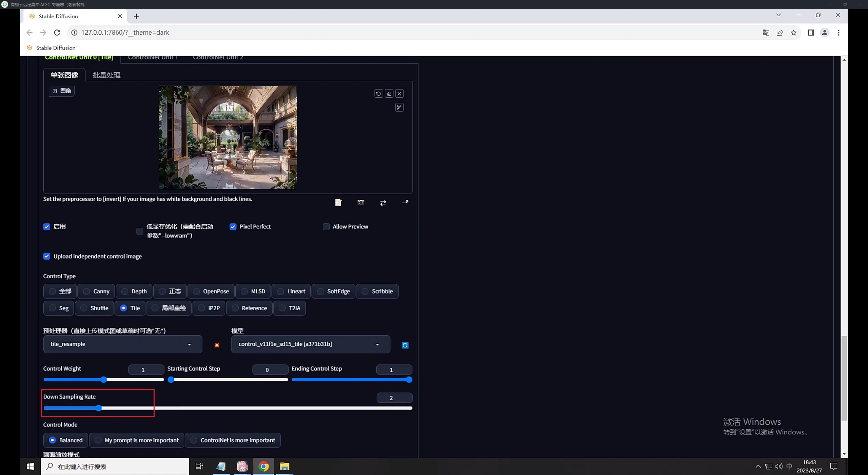The width and height of the screenshot is (868, 475).
Task: Click the brush edit icon
Action: coord(399,107)
